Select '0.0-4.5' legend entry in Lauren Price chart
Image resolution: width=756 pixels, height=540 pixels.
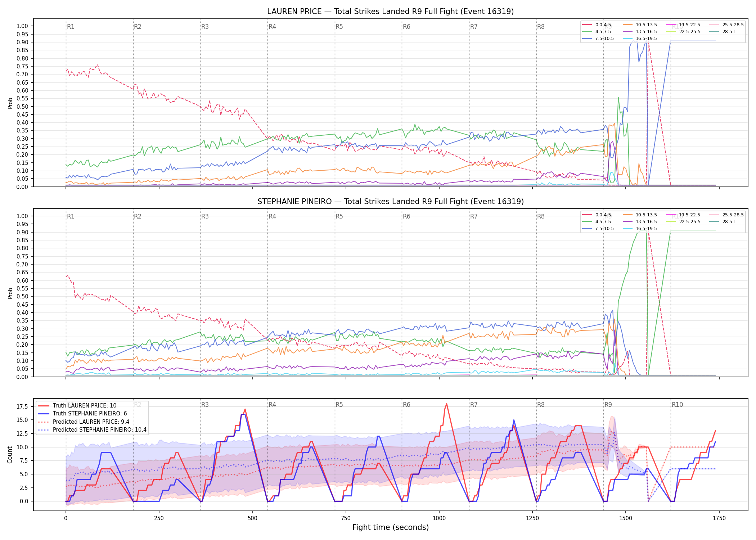click(597, 25)
